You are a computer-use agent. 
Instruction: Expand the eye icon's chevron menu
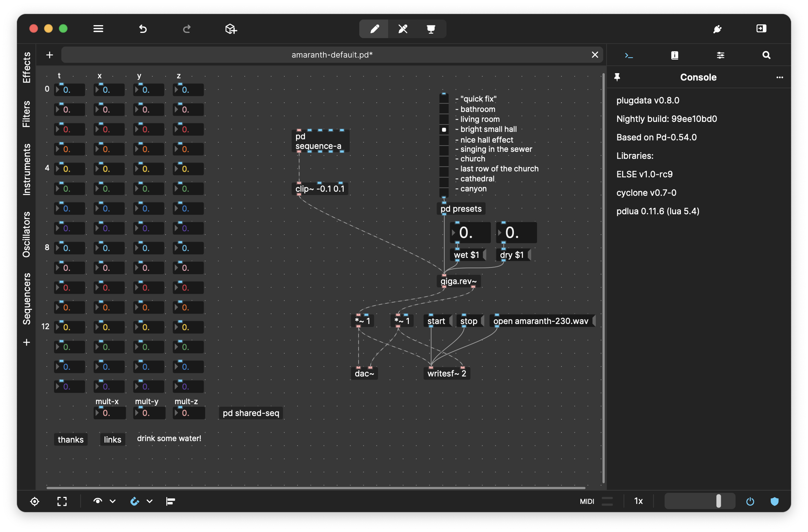point(112,501)
